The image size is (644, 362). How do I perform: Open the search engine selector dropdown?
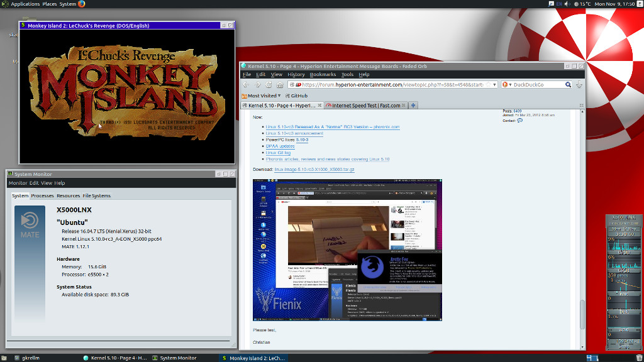(x=508, y=85)
